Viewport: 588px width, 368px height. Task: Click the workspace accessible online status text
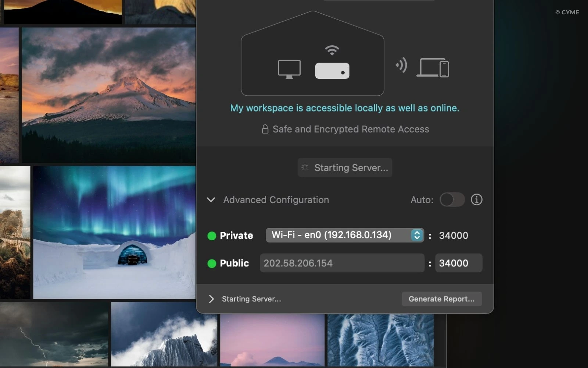coord(344,108)
